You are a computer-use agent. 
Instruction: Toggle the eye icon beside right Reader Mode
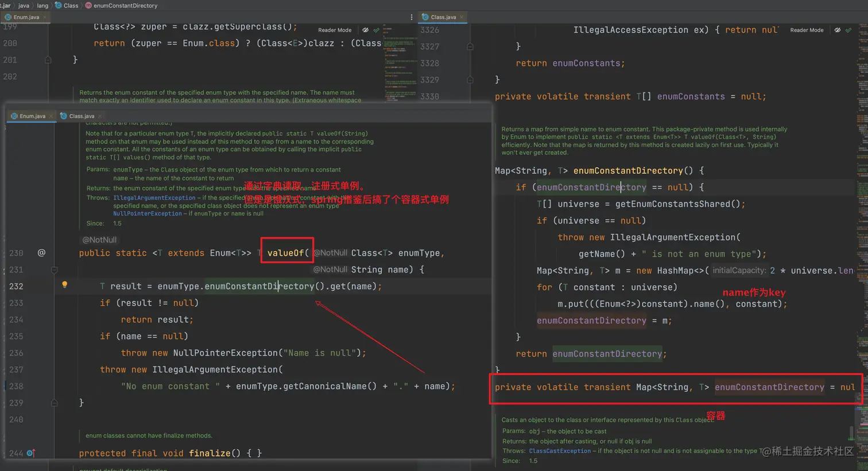(x=838, y=30)
